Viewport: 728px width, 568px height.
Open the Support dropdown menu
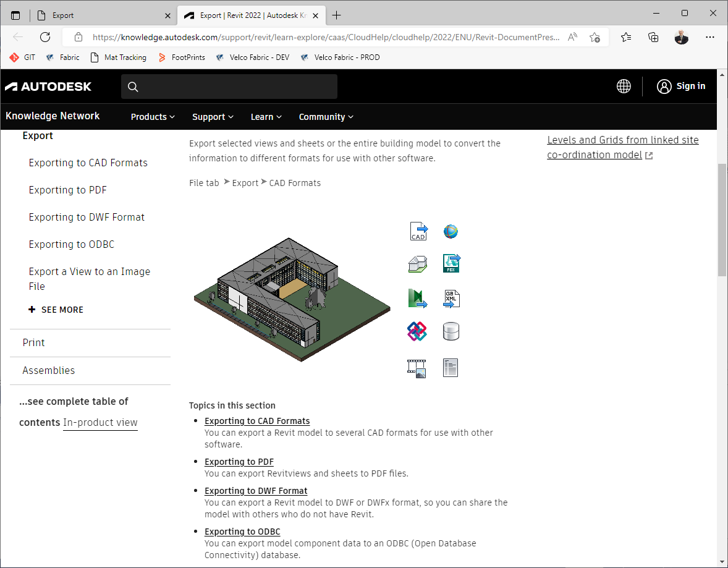pyautogui.click(x=213, y=117)
